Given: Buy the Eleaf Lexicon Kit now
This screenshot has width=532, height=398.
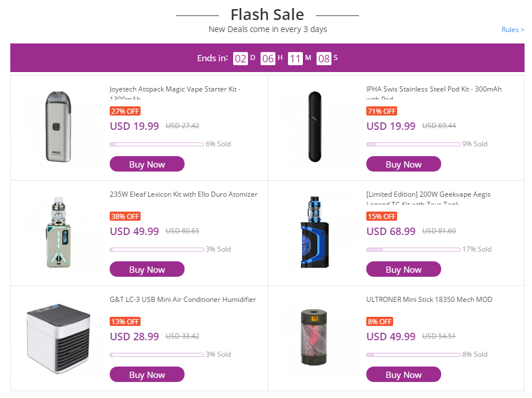Looking at the screenshot, I should (x=147, y=269).
